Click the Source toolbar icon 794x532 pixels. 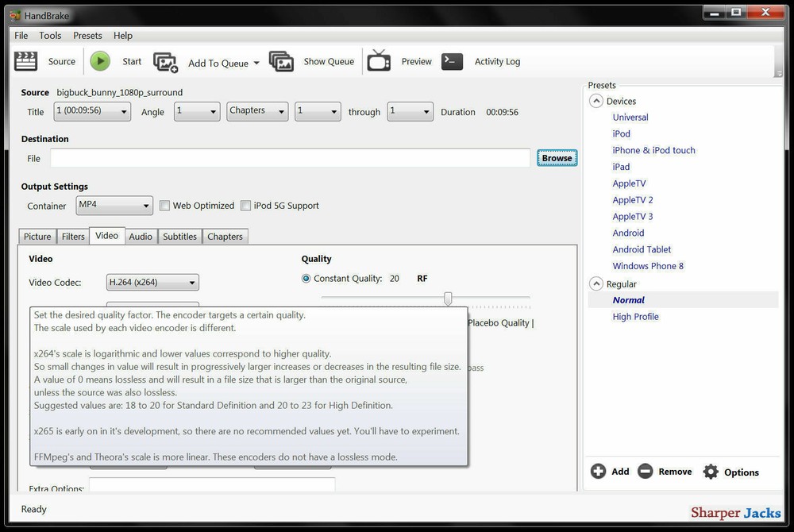(x=25, y=61)
